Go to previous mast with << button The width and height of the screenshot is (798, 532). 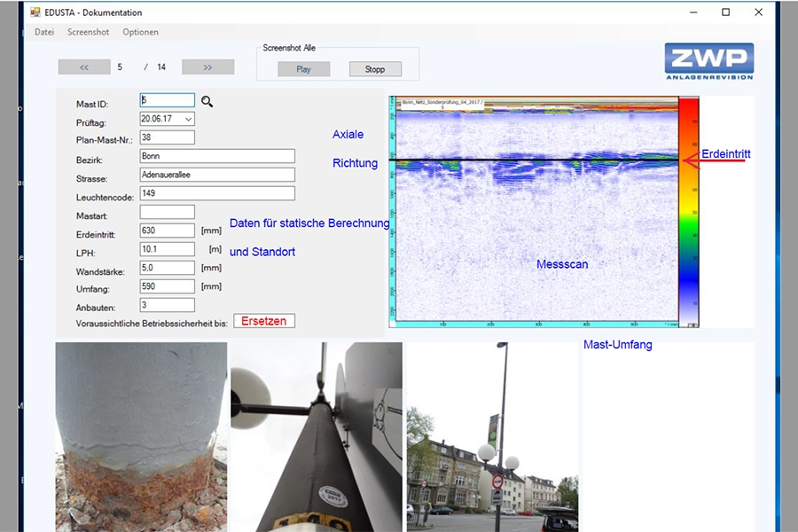[x=83, y=67]
